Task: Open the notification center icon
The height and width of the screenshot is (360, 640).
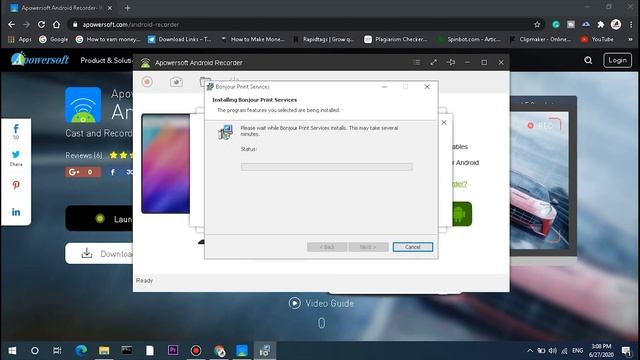Action: 626,351
